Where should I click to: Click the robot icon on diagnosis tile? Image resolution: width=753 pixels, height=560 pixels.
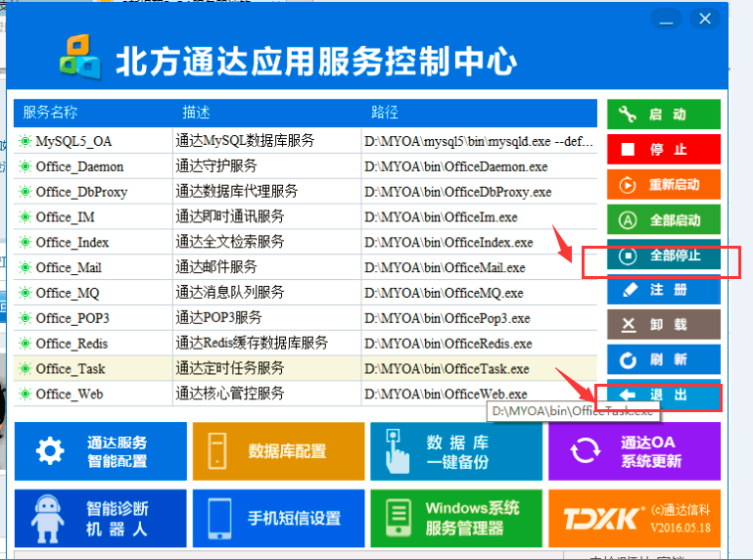click(x=47, y=519)
